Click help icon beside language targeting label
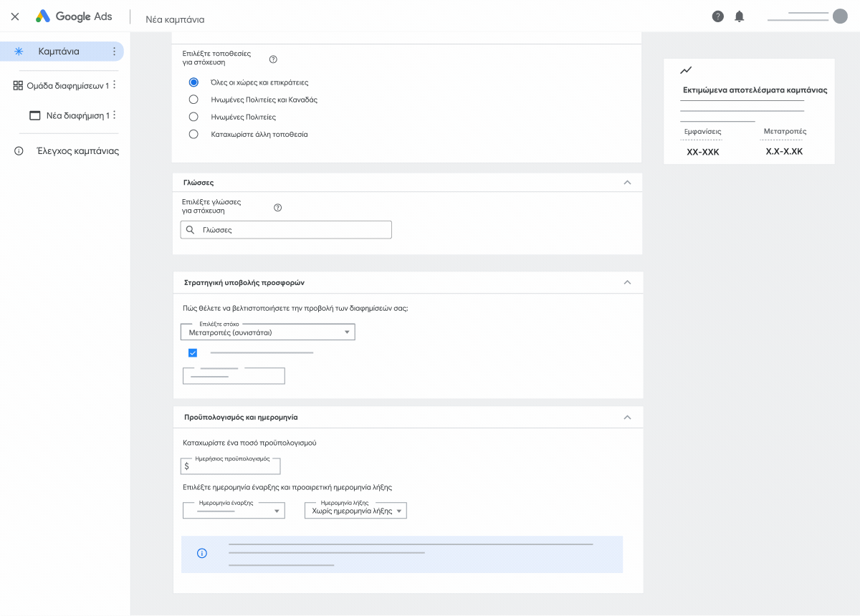This screenshot has height=616, width=860. 278,208
